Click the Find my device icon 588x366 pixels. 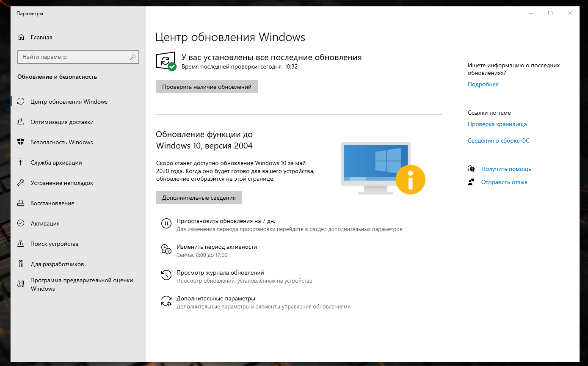21,244
